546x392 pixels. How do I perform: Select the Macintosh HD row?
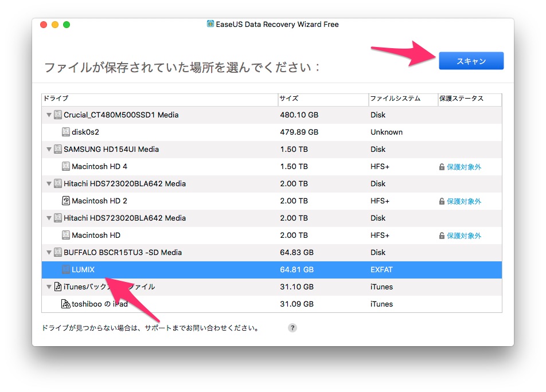(172, 236)
